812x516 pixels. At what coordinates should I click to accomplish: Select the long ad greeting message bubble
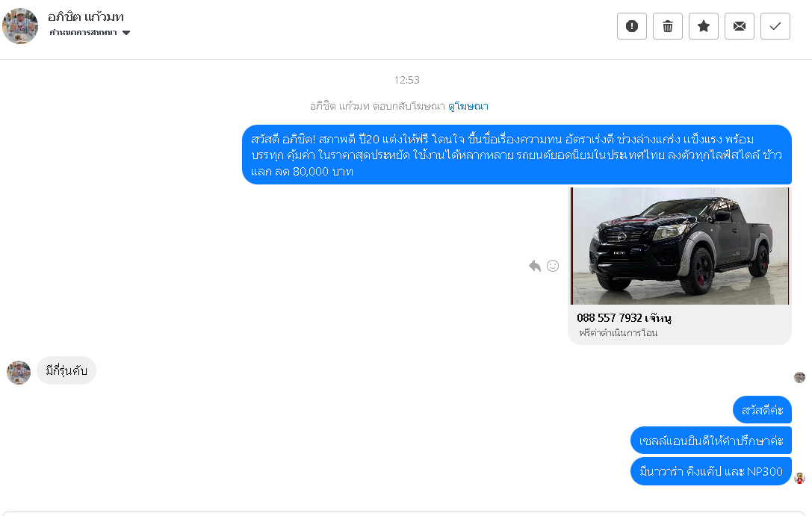coord(517,155)
